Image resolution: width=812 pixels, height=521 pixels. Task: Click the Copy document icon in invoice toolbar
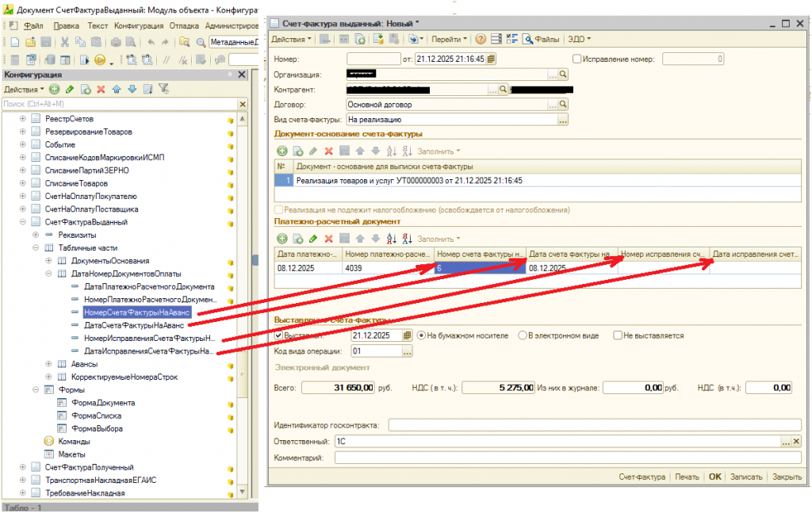360,39
